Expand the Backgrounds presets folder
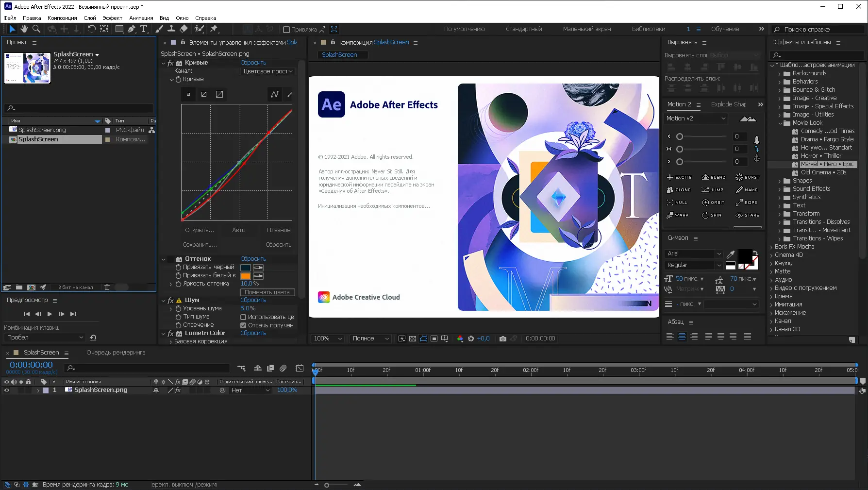 pyautogui.click(x=780, y=74)
